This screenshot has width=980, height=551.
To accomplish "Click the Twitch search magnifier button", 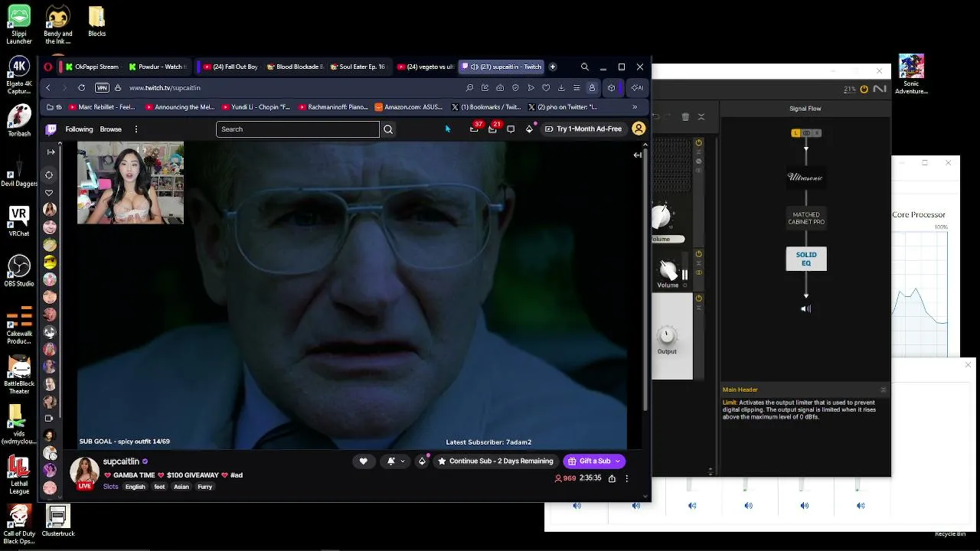I will point(388,129).
